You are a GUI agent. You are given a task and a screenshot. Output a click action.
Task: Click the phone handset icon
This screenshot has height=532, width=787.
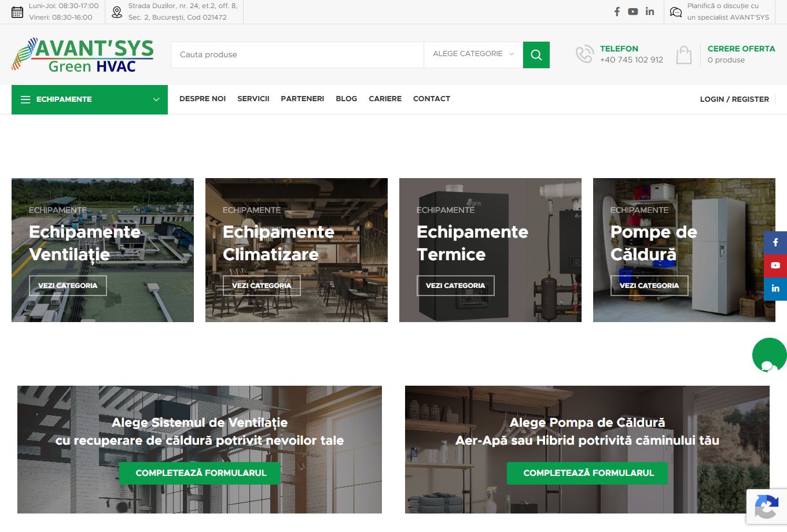(584, 54)
